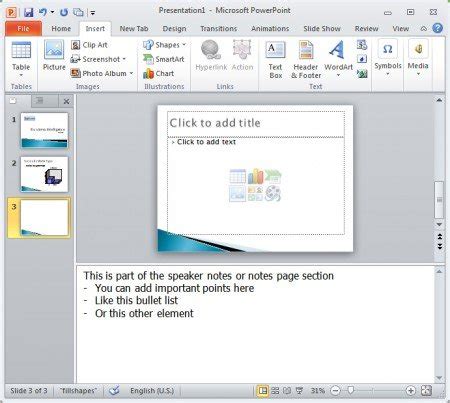450x403 pixels.
Task: Click English (U.S.) language in status bar
Action: (152, 390)
